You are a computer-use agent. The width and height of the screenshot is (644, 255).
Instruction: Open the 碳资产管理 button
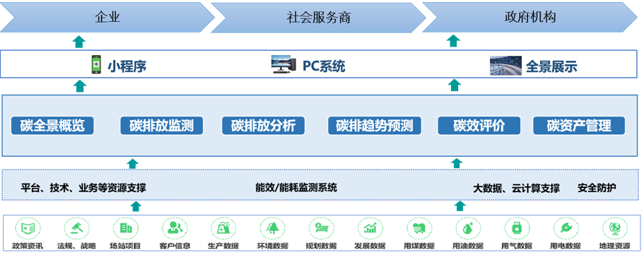(579, 126)
